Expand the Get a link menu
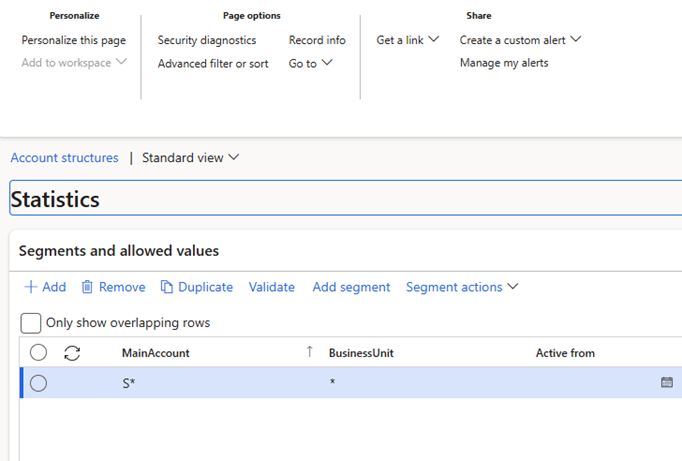 (x=407, y=40)
